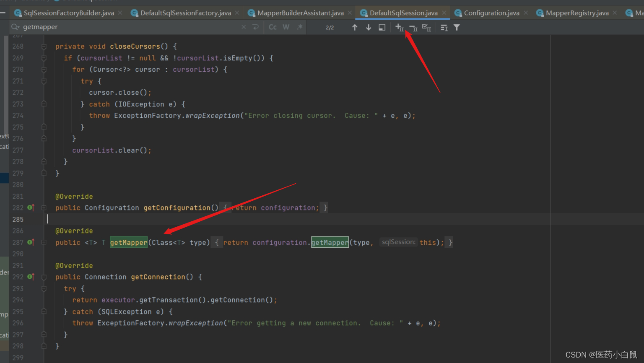644x363 pixels.
Task: Click override gutter icon at line 292
Action: 31,277
